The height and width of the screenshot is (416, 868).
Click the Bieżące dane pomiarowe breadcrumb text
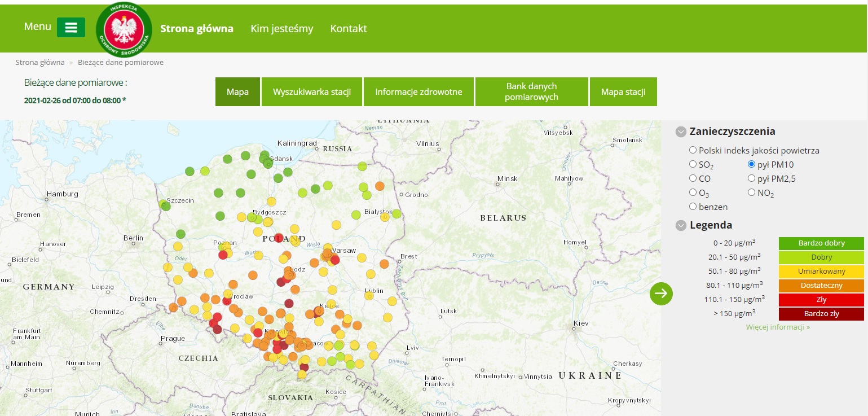[x=121, y=62]
